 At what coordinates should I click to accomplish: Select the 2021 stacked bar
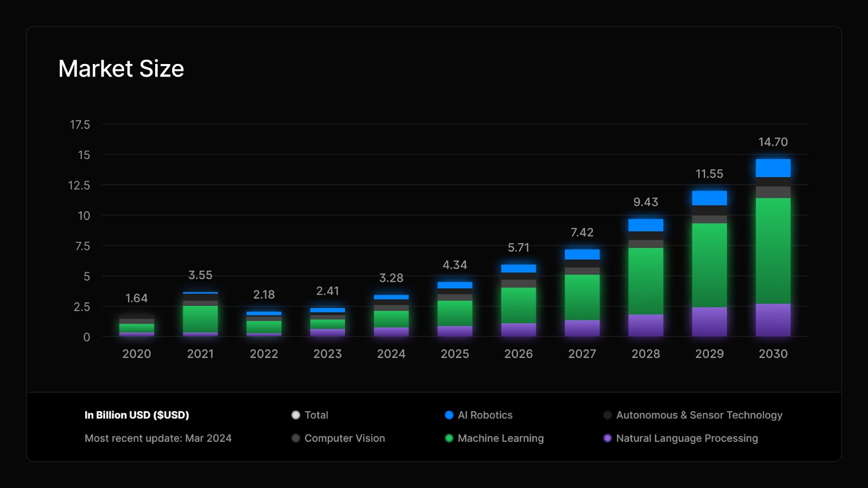coord(200,314)
